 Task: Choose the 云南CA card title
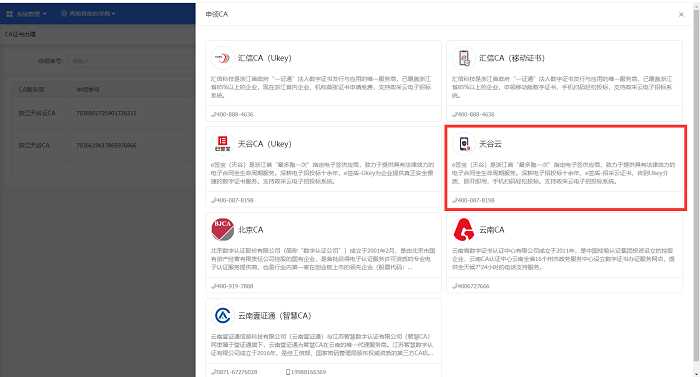(492, 230)
